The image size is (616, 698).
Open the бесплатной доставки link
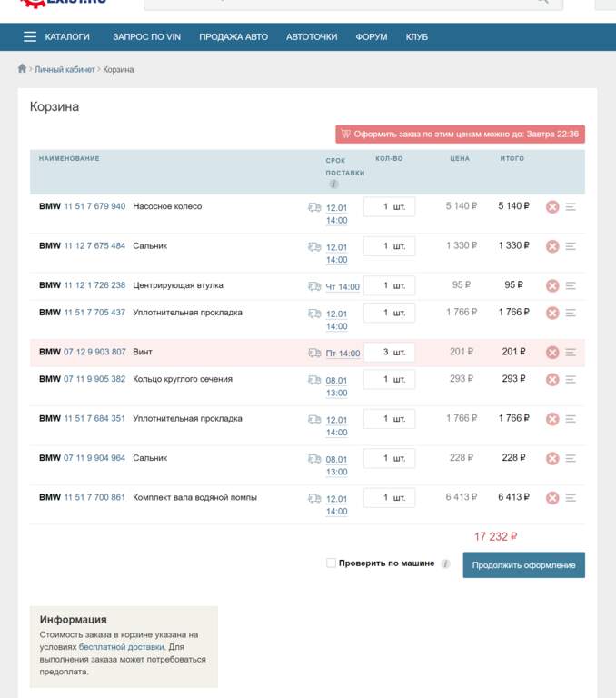point(122,647)
